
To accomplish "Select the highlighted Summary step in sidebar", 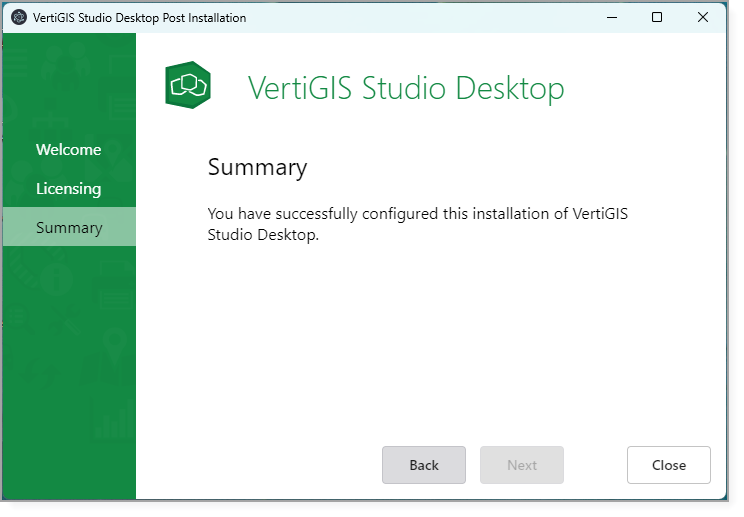I will tap(69, 228).
